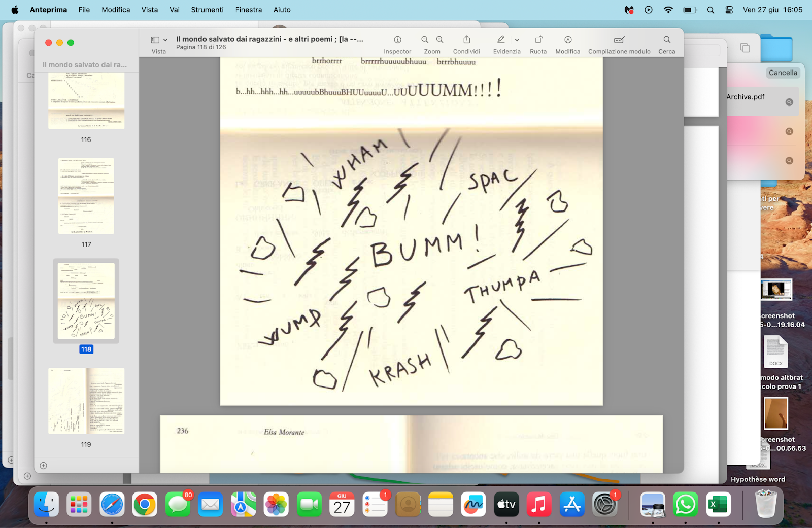Open WhatsApp from the Dock
This screenshot has width=812, height=528.
coord(686,505)
